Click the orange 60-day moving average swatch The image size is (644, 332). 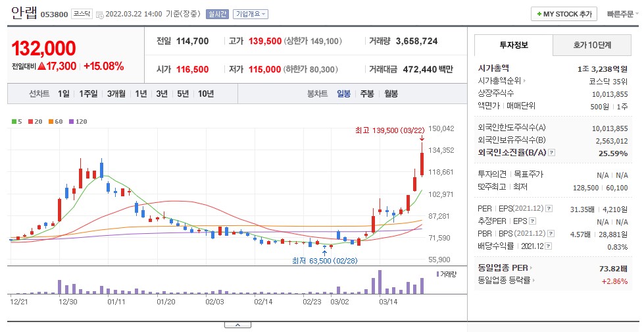point(51,121)
